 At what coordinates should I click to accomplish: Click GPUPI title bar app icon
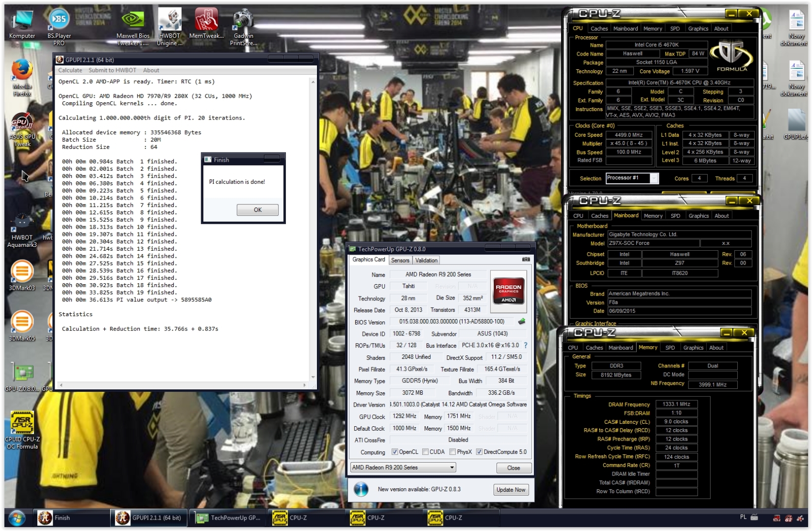click(60, 59)
